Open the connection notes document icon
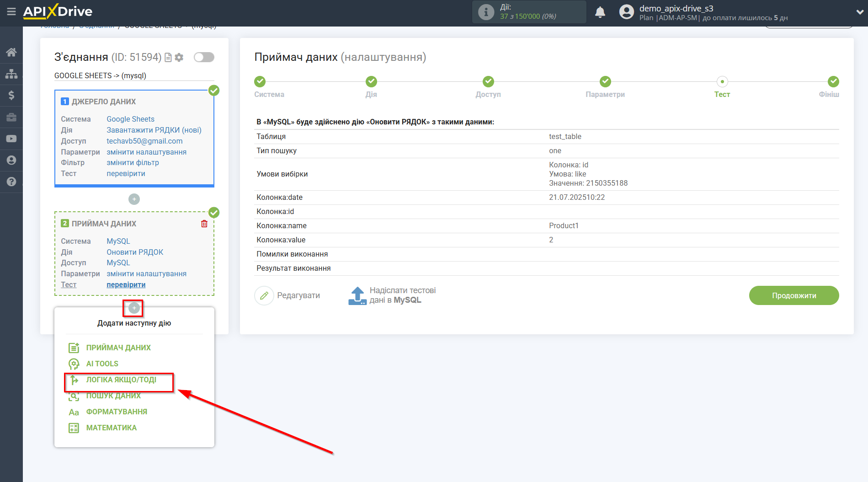This screenshot has width=868, height=482. [x=168, y=57]
